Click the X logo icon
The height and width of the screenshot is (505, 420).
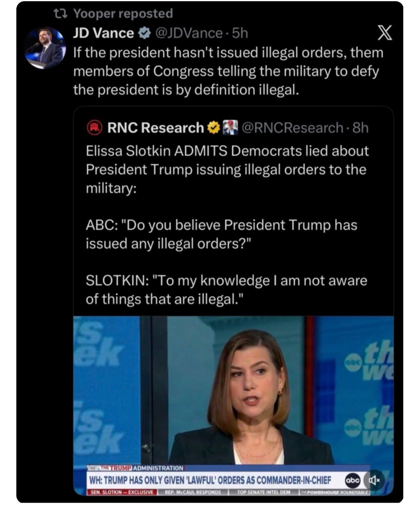[x=385, y=33]
